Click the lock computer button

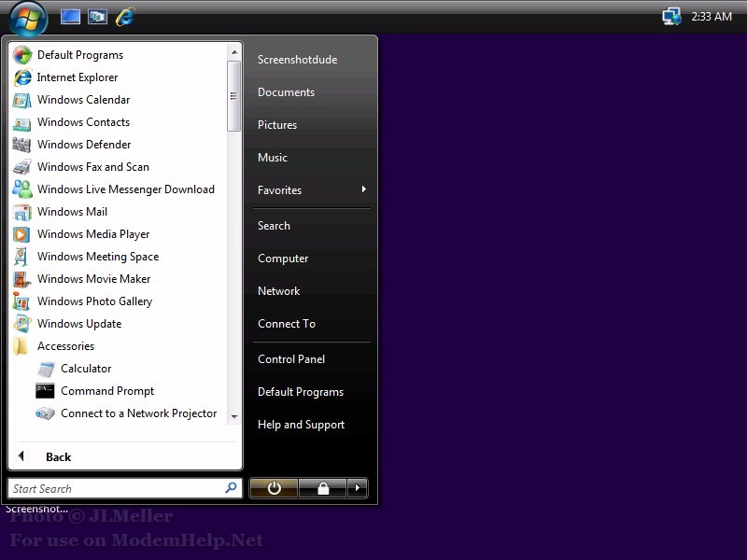pos(322,488)
